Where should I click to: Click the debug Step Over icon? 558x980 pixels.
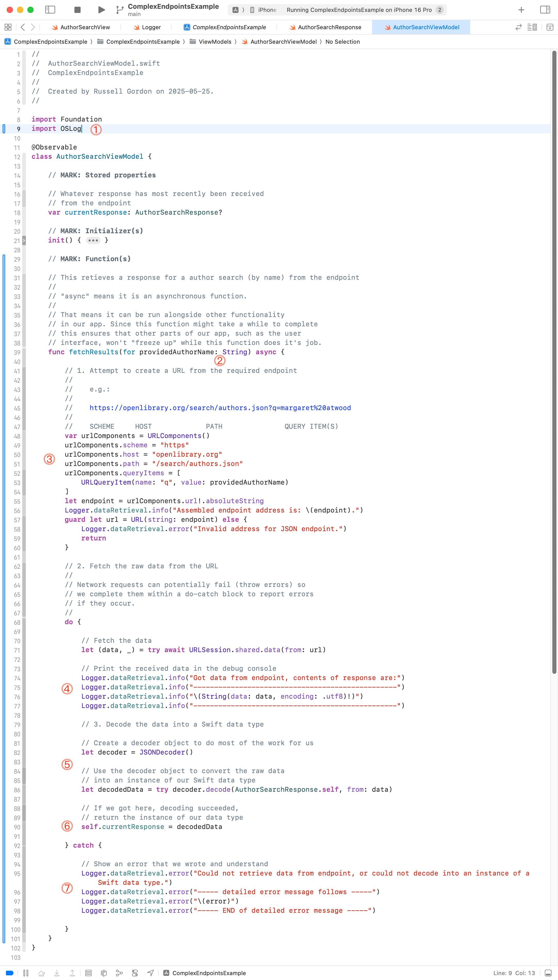pyautogui.click(x=41, y=973)
